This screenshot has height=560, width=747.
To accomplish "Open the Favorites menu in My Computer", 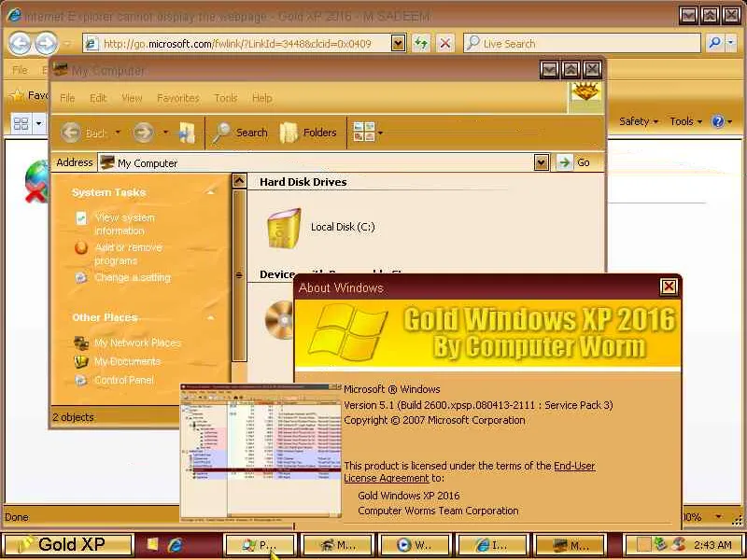I will click(178, 98).
